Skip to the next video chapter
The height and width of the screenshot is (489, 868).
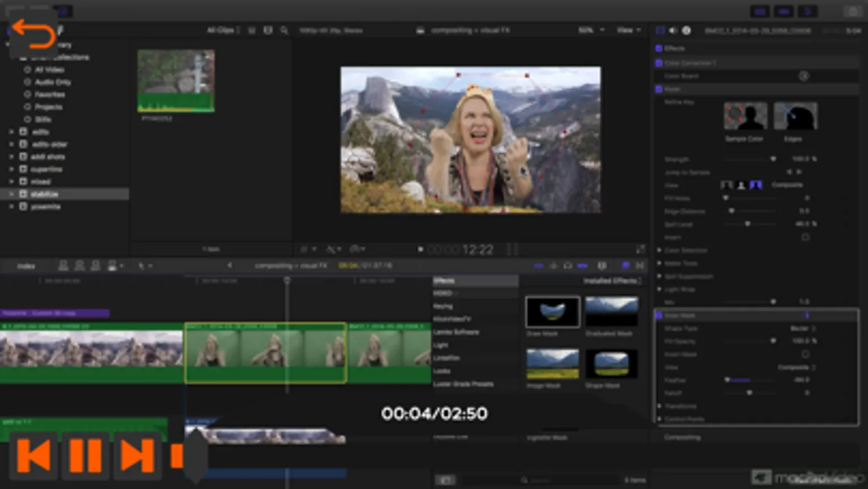coord(136,455)
